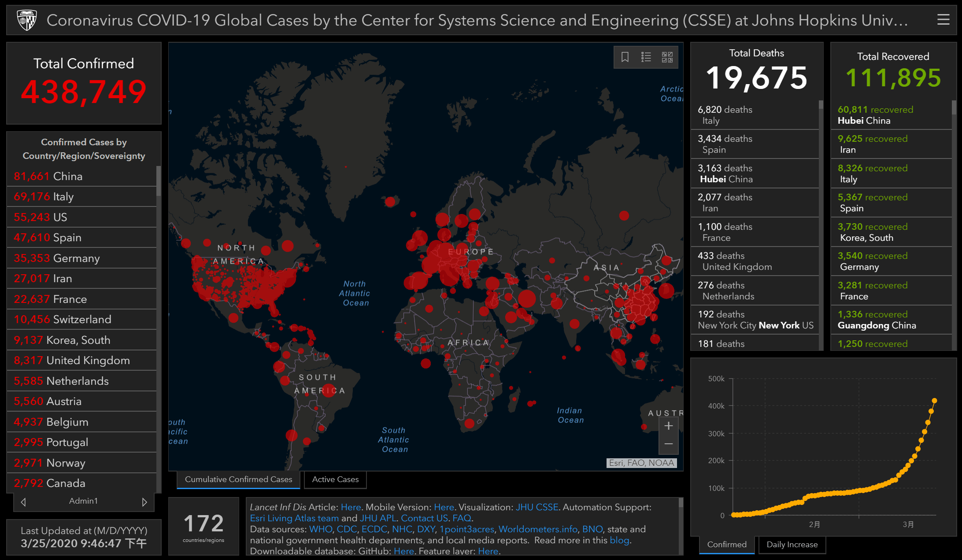This screenshot has width=962, height=560.
Task: Open the WHO data source link
Action: click(320, 529)
